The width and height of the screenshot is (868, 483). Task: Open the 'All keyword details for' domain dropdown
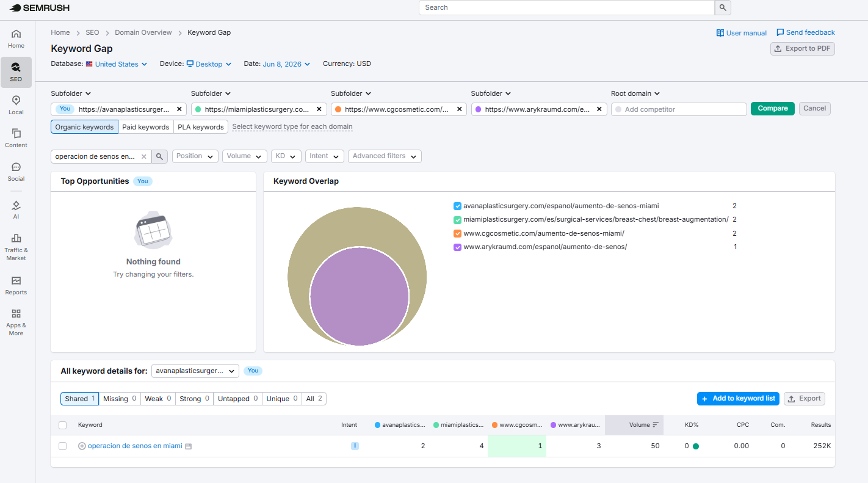pyautogui.click(x=195, y=371)
